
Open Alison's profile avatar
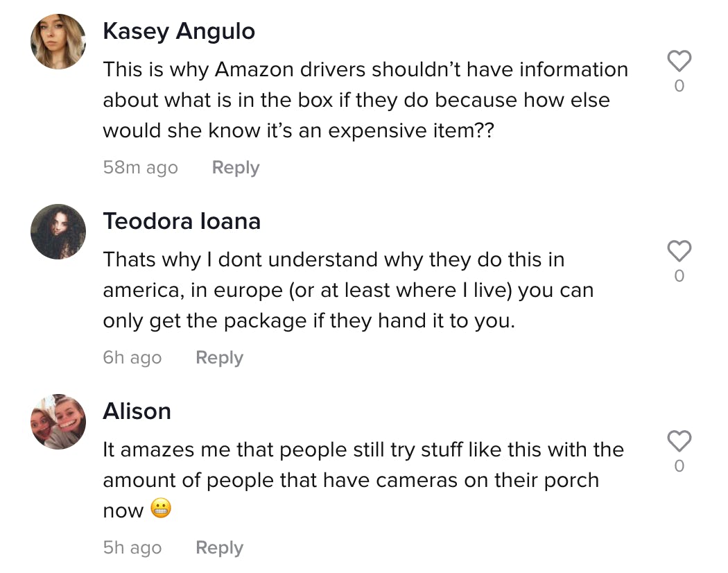click(58, 422)
